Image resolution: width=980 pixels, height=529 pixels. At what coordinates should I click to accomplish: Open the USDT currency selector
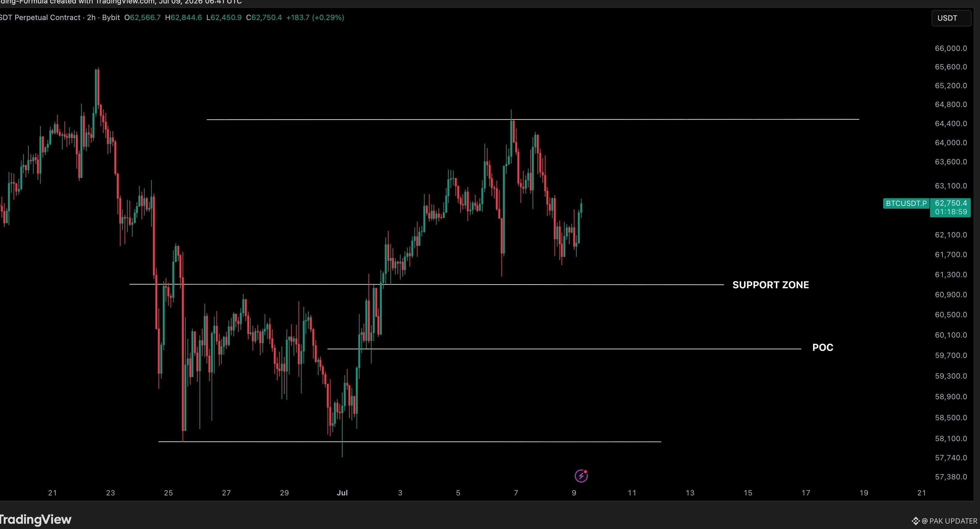951,18
